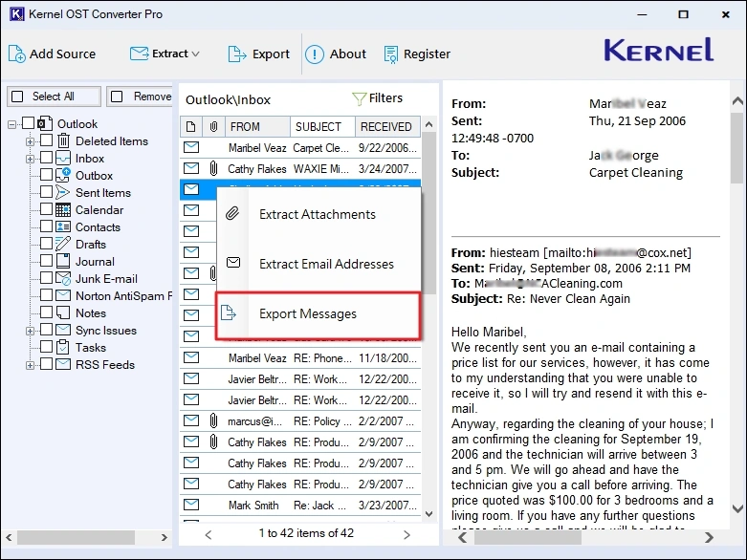Check the Sent Items checkbox
Image resolution: width=747 pixels, height=560 pixels.
coord(46,192)
